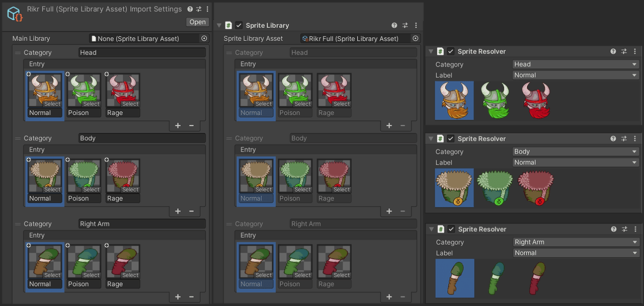The width and height of the screenshot is (644, 306).
Task: Collapse the Head Sprite Resolver foldout
Action: [431, 51]
